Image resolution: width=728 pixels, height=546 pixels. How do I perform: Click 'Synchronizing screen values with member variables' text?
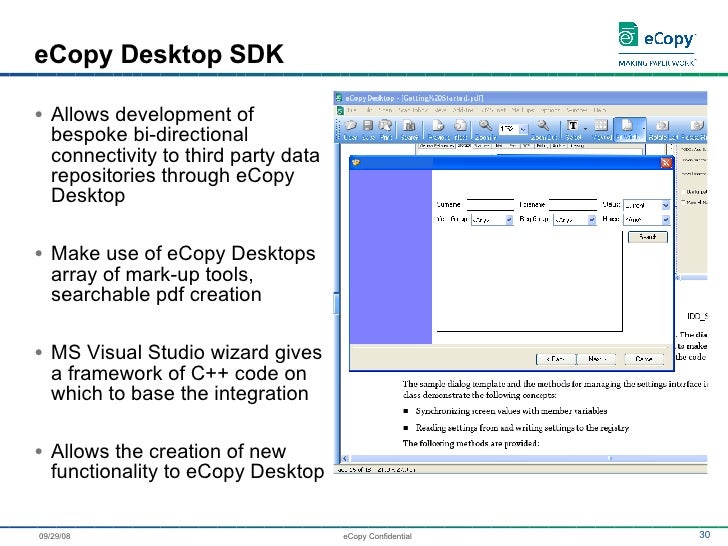pos(511,411)
